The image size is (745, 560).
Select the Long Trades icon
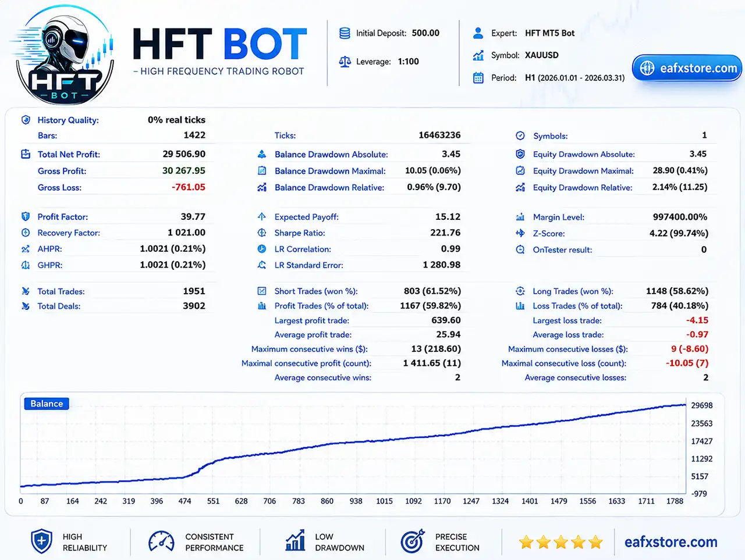(x=520, y=291)
